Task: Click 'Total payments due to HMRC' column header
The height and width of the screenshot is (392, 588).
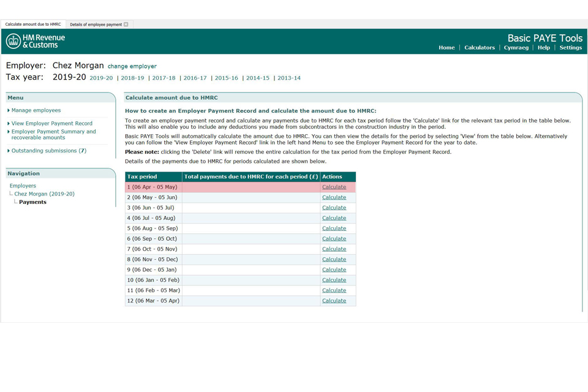Action: [x=251, y=176]
